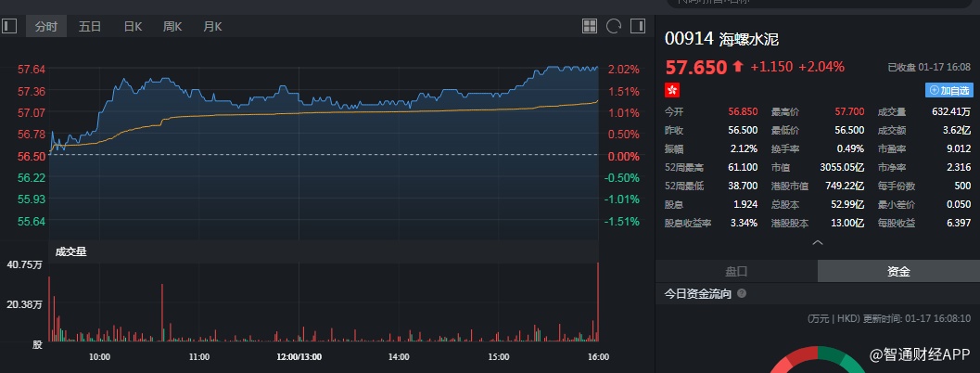Click the 成交量 volume panel header

click(71, 251)
